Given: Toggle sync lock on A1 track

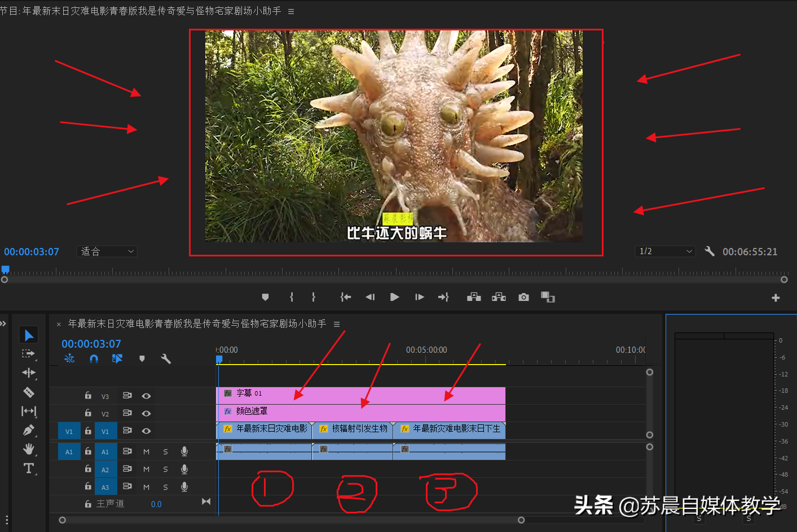Looking at the screenshot, I should (127, 451).
